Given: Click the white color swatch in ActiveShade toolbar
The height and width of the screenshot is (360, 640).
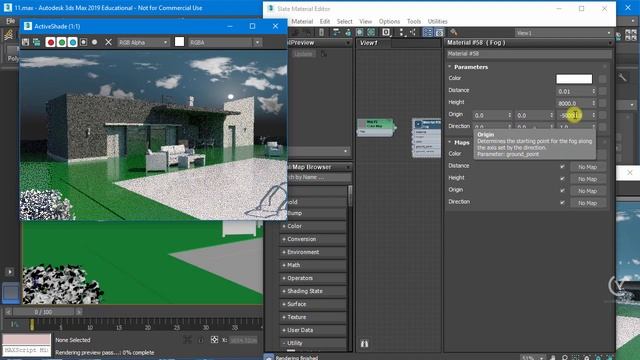Looking at the screenshot, I should (x=179, y=42).
